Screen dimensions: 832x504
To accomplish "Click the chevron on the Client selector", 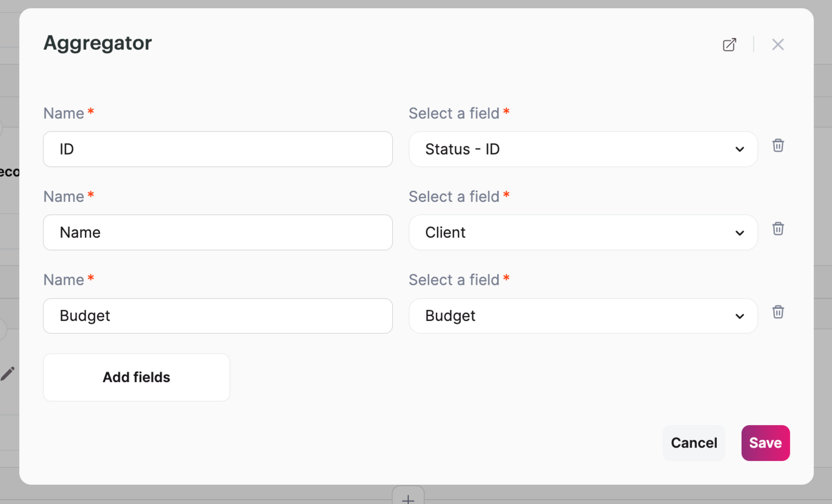I will 739,233.
